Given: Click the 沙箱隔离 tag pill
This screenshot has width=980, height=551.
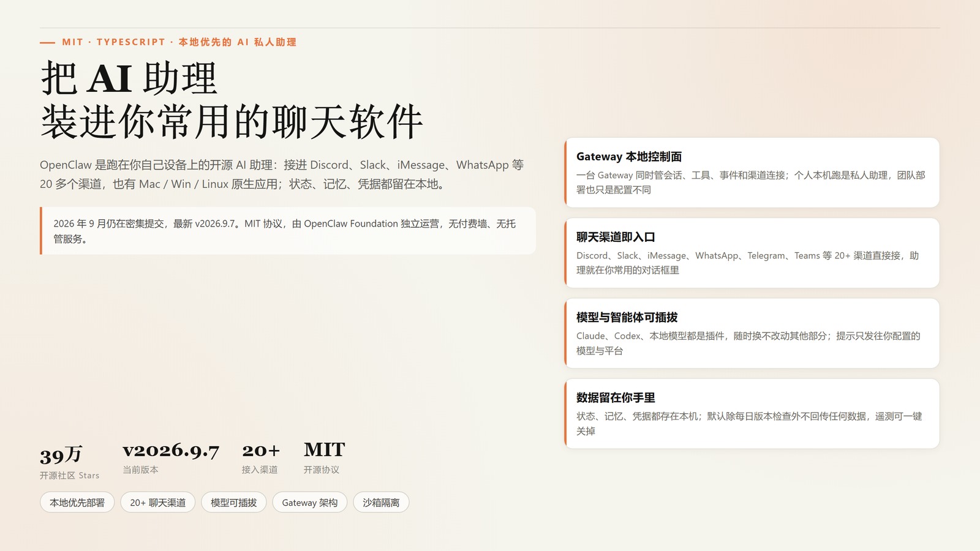Looking at the screenshot, I should click(381, 502).
